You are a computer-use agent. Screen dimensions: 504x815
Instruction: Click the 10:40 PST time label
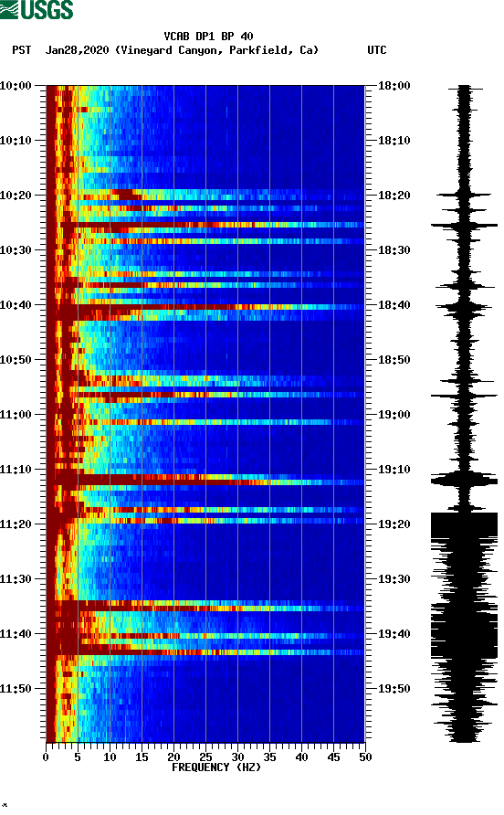point(16,304)
